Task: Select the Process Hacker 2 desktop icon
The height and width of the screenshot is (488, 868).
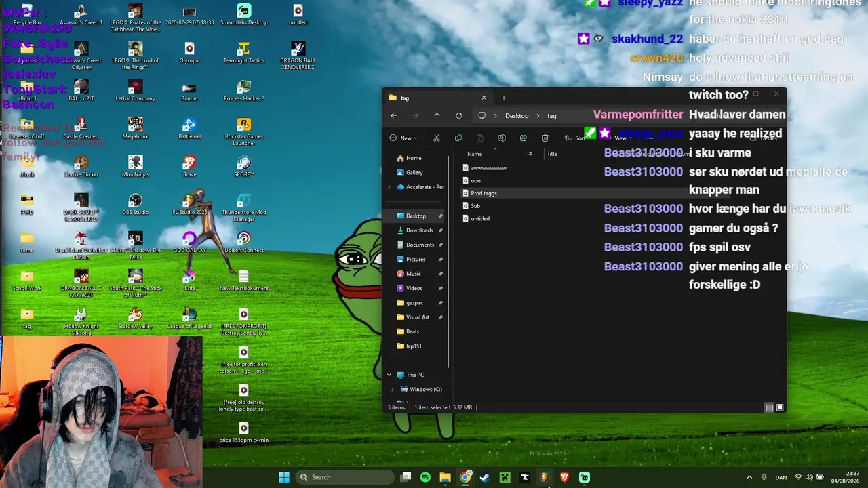Action: coord(244,90)
